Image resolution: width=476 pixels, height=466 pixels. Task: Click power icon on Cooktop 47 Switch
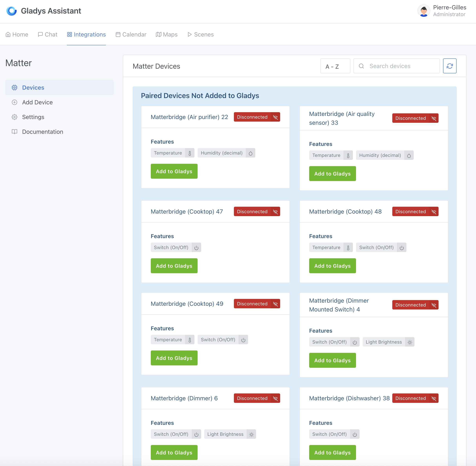click(196, 248)
